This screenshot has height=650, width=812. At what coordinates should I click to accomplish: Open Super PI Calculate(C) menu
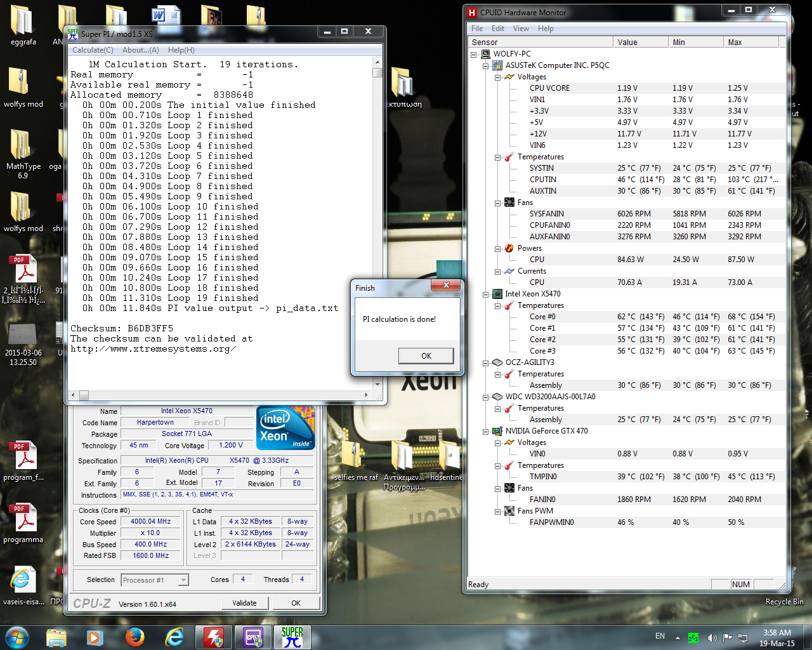coord(93,50)
